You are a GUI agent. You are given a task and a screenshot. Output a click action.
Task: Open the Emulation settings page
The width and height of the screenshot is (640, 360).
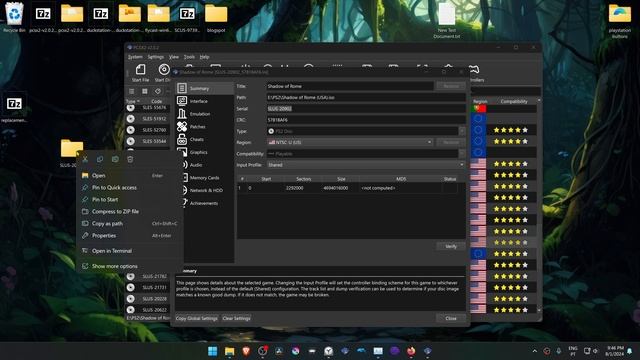pyautogui.click(x=204, y=114)
